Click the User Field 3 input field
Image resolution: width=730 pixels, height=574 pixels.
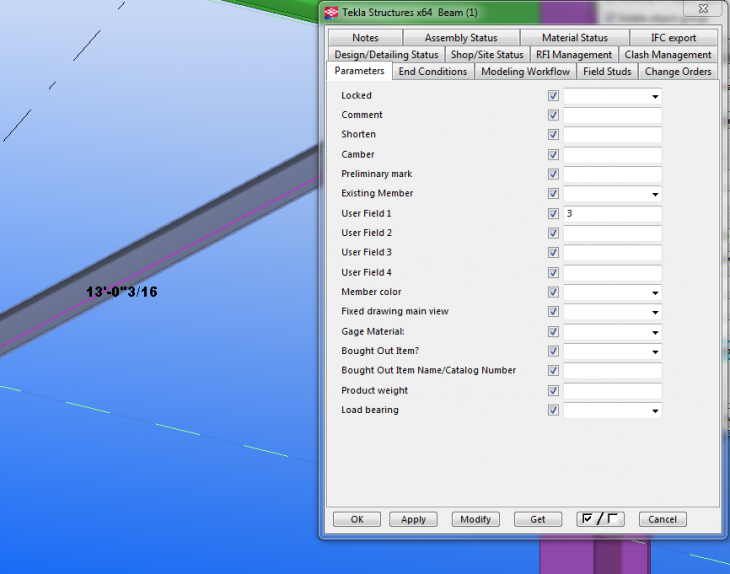coord(613,253)
